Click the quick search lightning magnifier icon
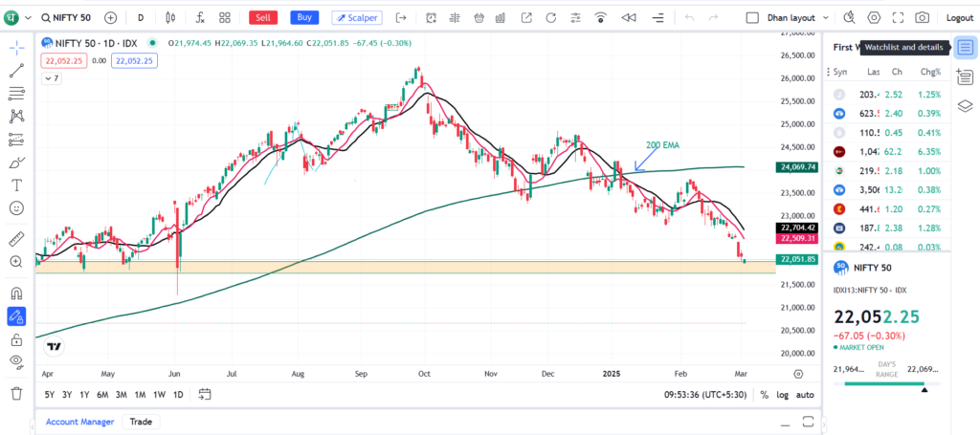Viewport: 980px width, 435px height. point(850,17)
